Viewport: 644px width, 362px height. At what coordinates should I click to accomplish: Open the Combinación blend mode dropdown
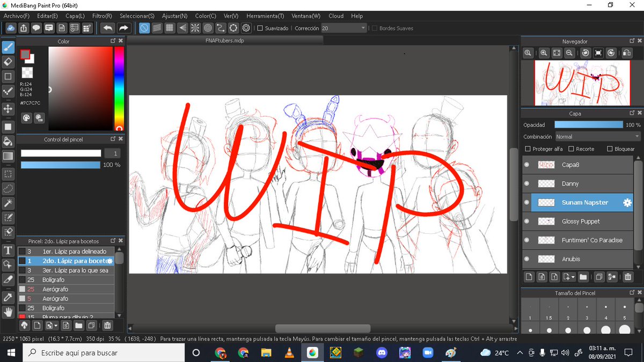tap(598, 137)
